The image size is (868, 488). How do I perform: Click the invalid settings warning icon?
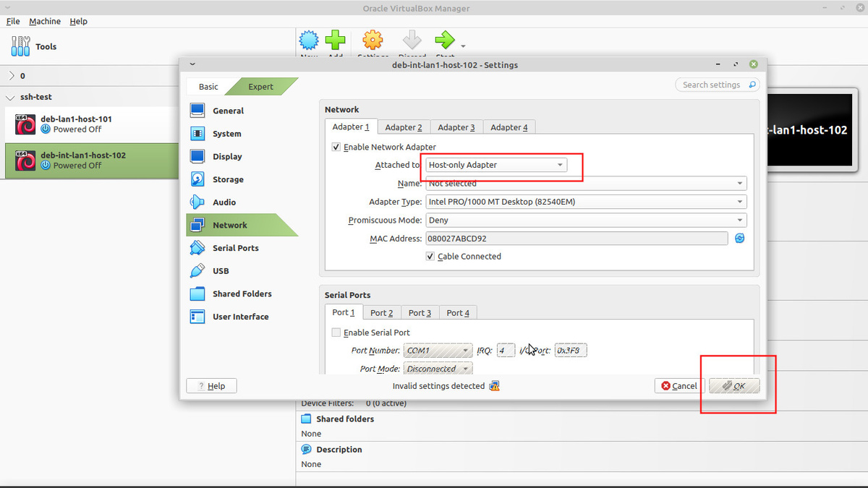(495, 386)
